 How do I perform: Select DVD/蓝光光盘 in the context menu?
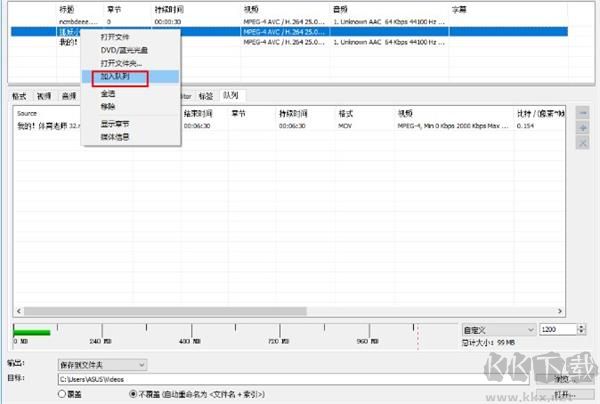pos(122,48)
